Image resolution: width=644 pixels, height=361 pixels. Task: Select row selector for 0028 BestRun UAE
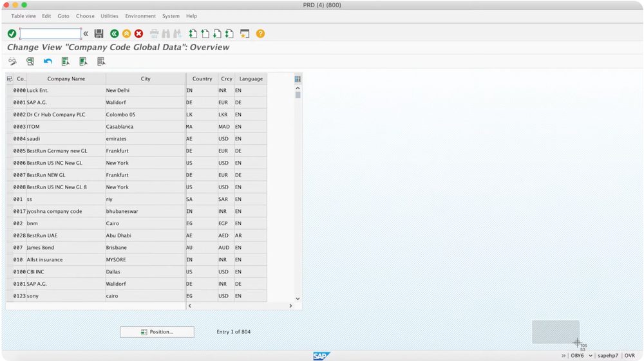(10, 236)
